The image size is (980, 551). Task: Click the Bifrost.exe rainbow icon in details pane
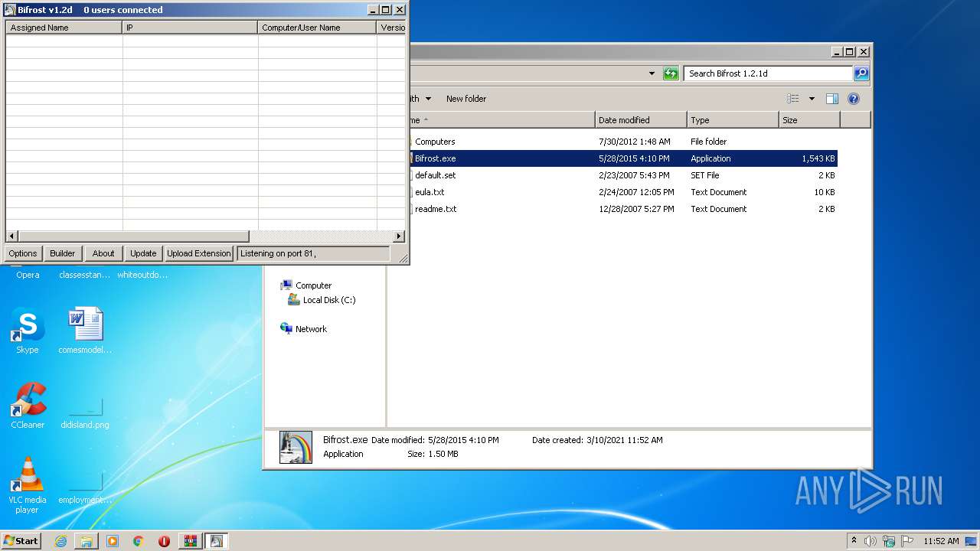coord(296,447)
